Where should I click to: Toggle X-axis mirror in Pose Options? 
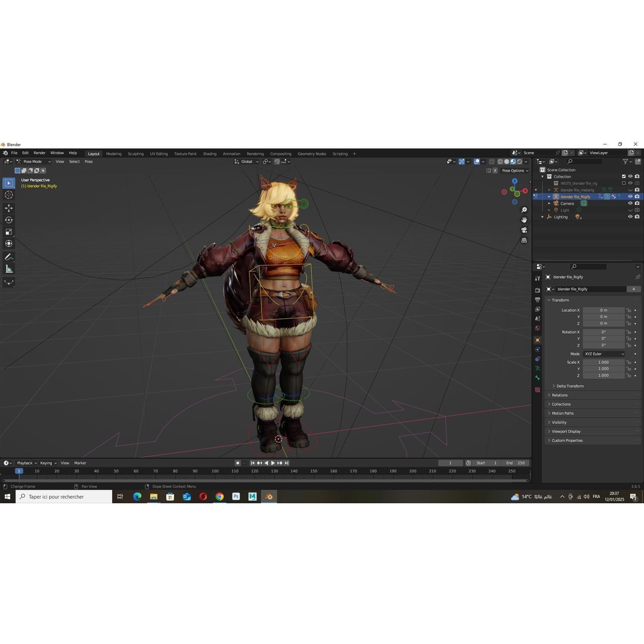pos(495,171)
